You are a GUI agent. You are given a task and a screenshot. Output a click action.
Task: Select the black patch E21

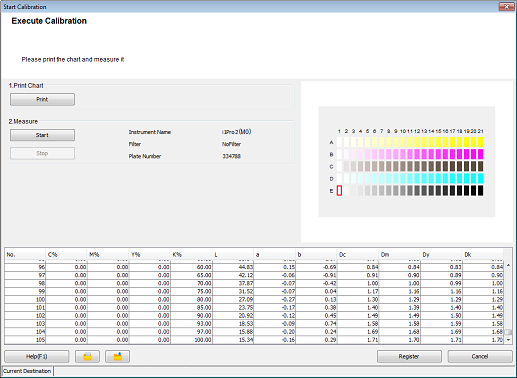tap(480, 190)
